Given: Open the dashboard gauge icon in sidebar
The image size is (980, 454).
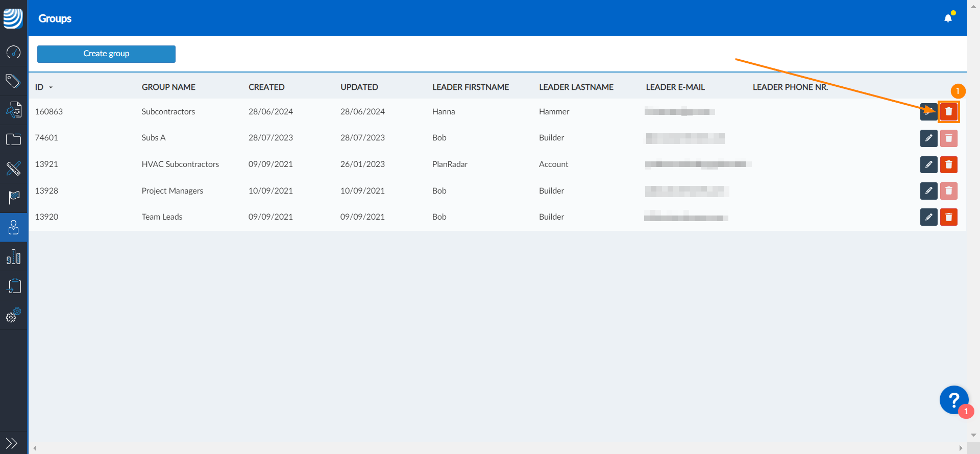Looking at the screenshot, I should pos(13,52).
